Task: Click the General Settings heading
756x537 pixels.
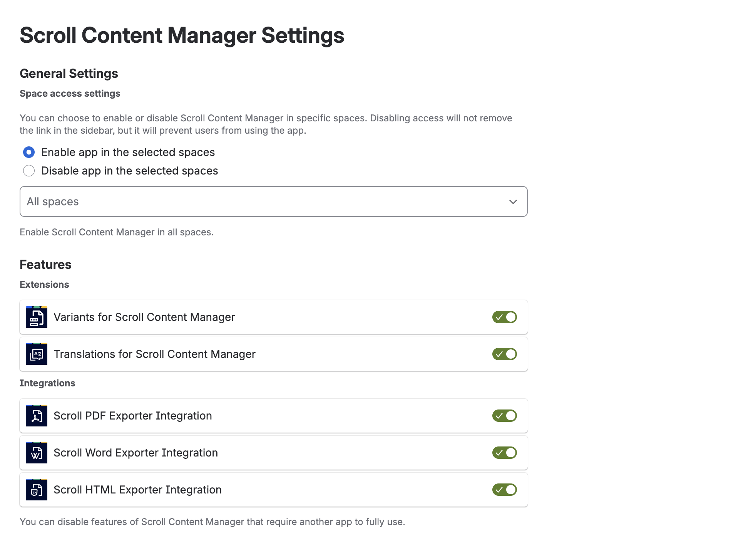Action: tap(69, 74)
